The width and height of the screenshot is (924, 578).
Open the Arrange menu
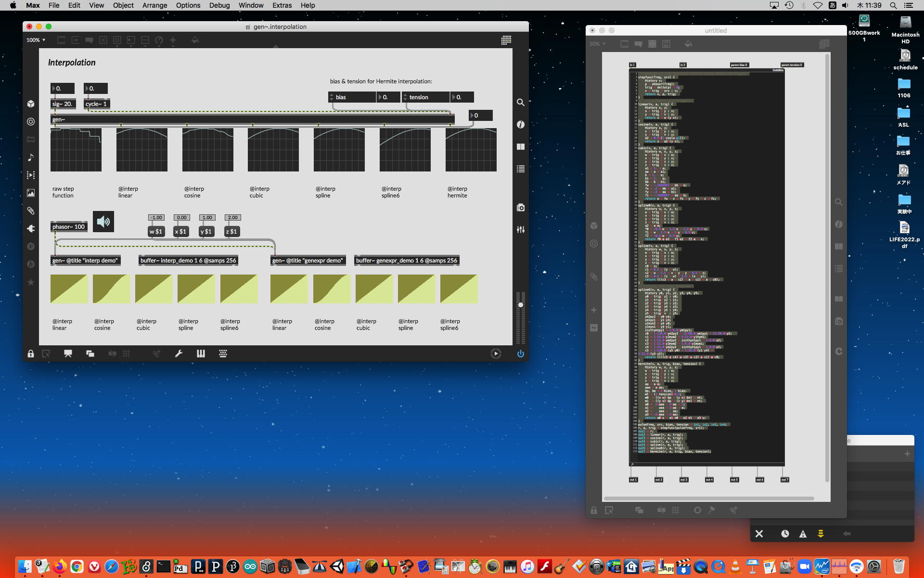point(154,5)
